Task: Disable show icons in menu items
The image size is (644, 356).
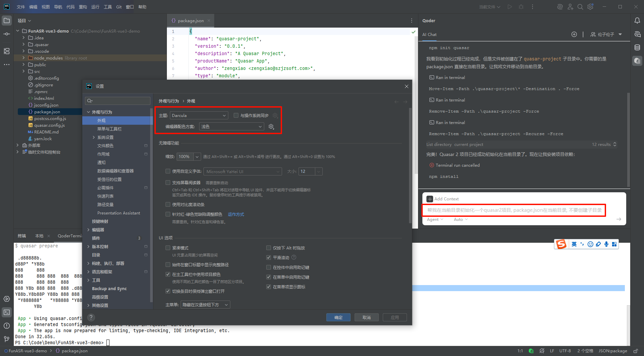Action: click(269, 287)
